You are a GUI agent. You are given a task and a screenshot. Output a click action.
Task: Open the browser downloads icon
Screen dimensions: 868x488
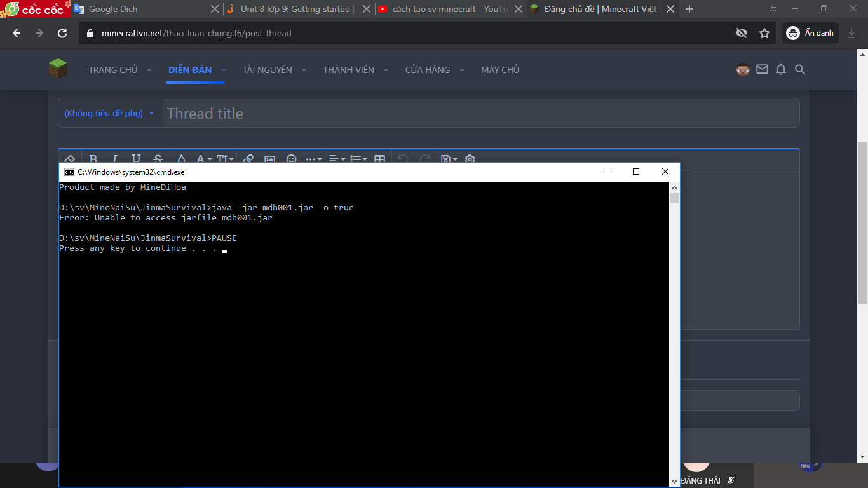click(852, 33)
